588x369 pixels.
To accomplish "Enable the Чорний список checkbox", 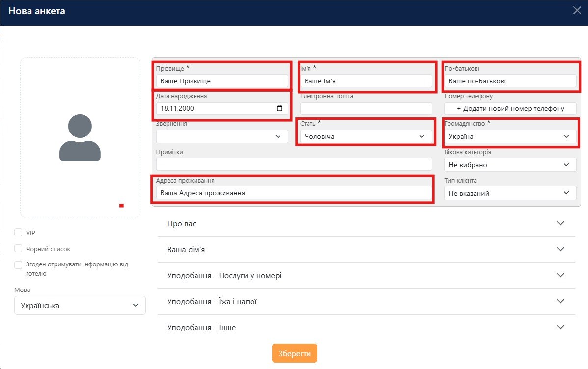I will coord(18,248).
